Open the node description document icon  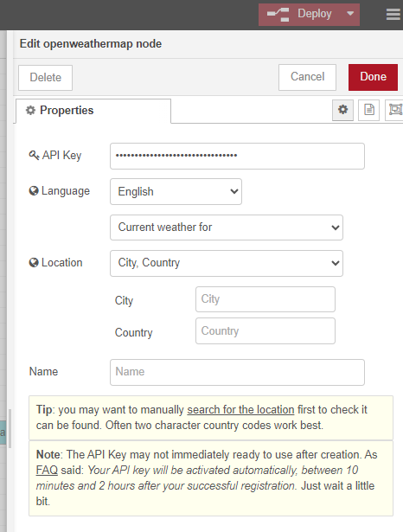[368, 110]
